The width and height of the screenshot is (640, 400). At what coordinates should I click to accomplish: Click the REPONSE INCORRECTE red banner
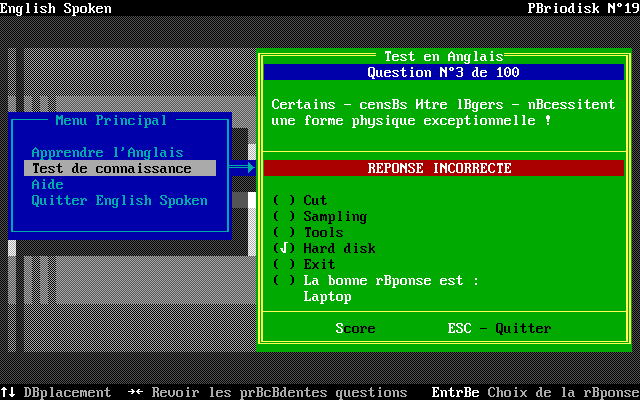coord(444,168)
